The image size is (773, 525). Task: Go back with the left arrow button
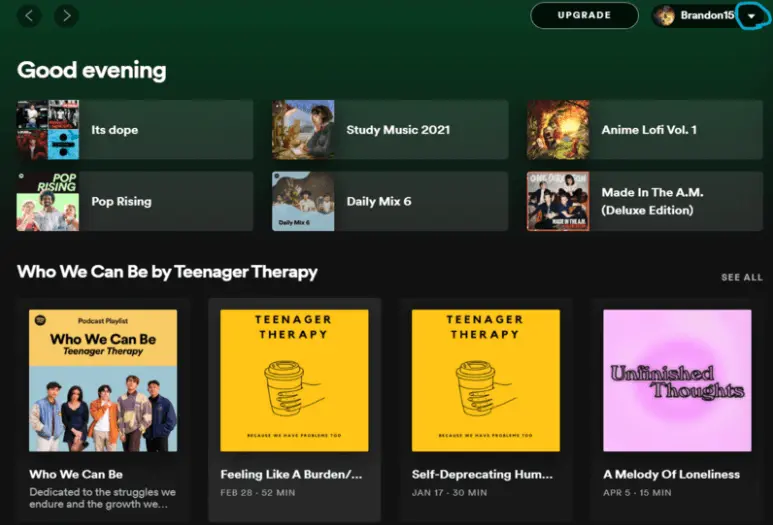point(29,16)
